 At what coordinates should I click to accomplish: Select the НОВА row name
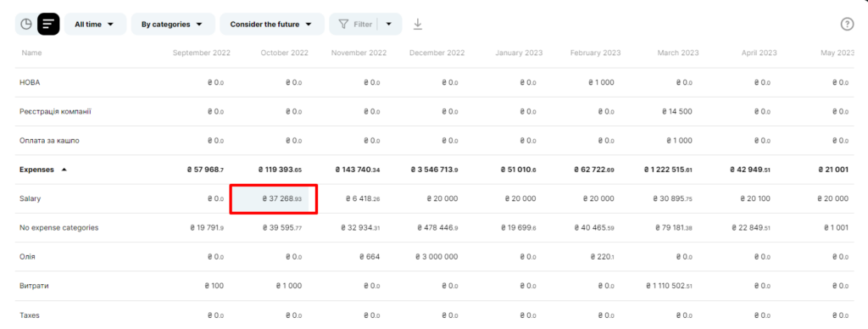click(30, 82)
